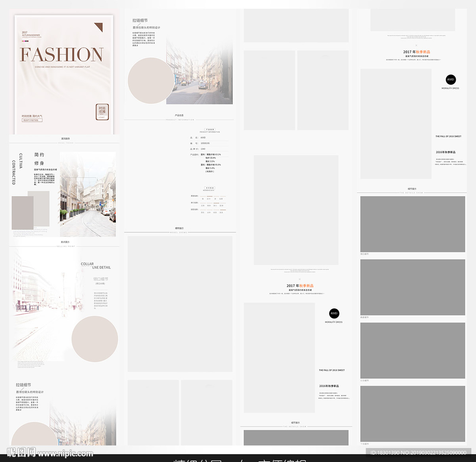The height and width of the screenshot is (462, 476).
Task: Click the vertical CONTRACTED text
Action: [x=13, y=172]
